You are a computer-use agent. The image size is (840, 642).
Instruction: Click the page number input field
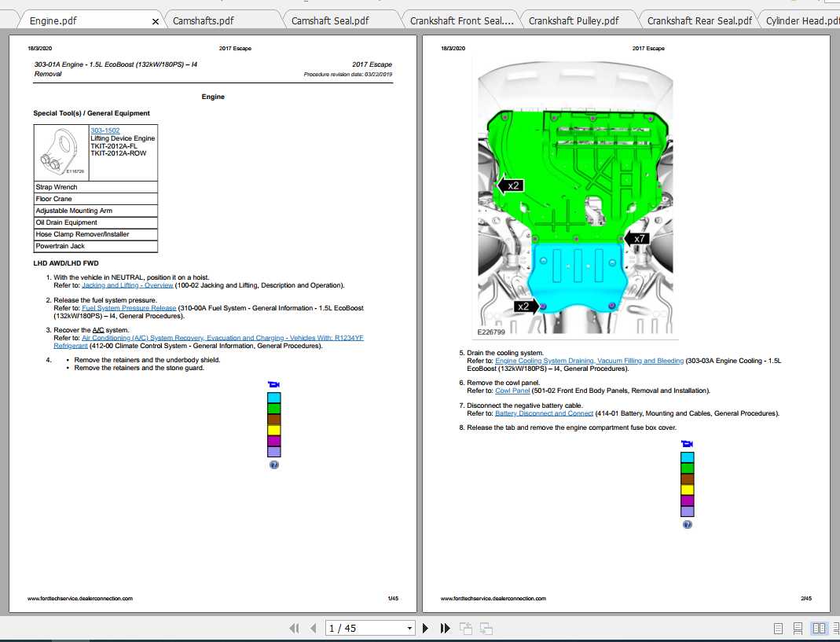tap(363, 628)
